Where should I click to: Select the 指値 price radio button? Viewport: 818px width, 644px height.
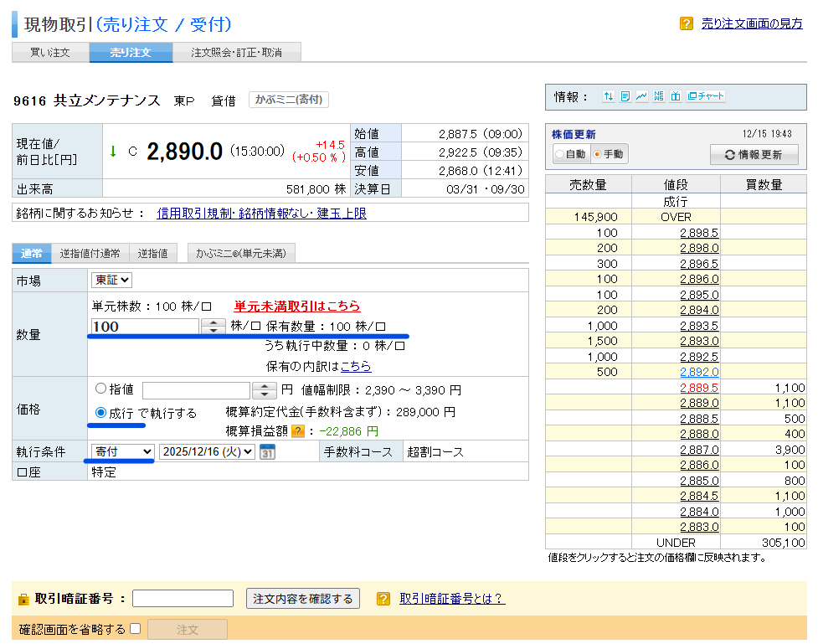point(101,389)
